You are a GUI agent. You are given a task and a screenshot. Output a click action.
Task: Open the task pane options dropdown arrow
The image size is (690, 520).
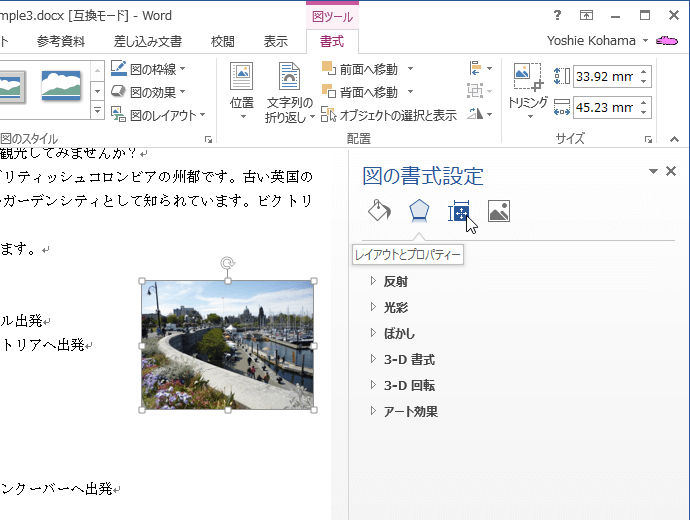click(653, 171)
